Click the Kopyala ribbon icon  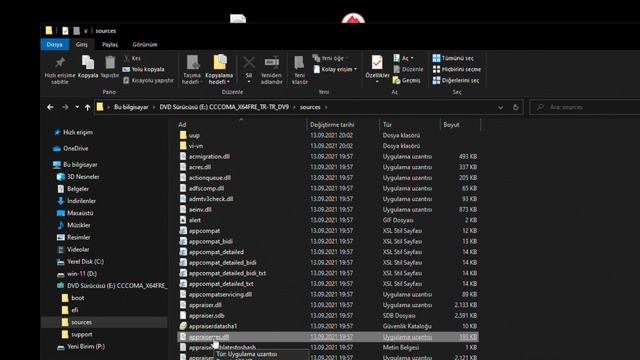(88, 62)
